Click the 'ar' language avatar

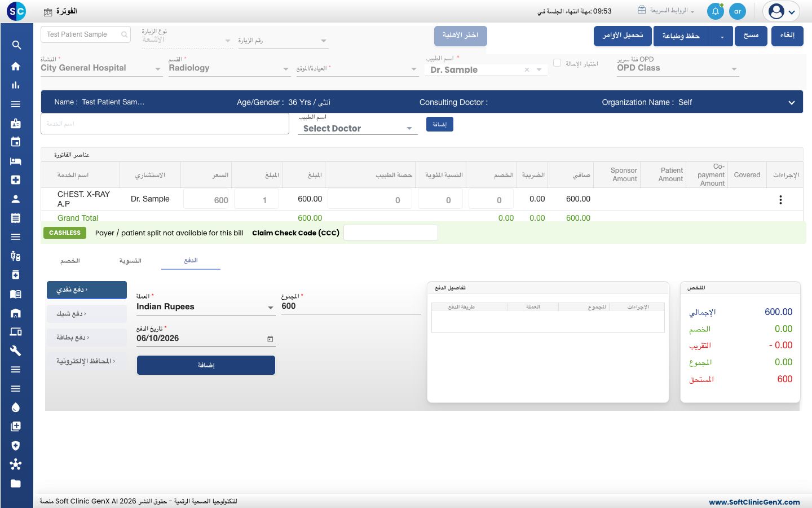point(738,11)
